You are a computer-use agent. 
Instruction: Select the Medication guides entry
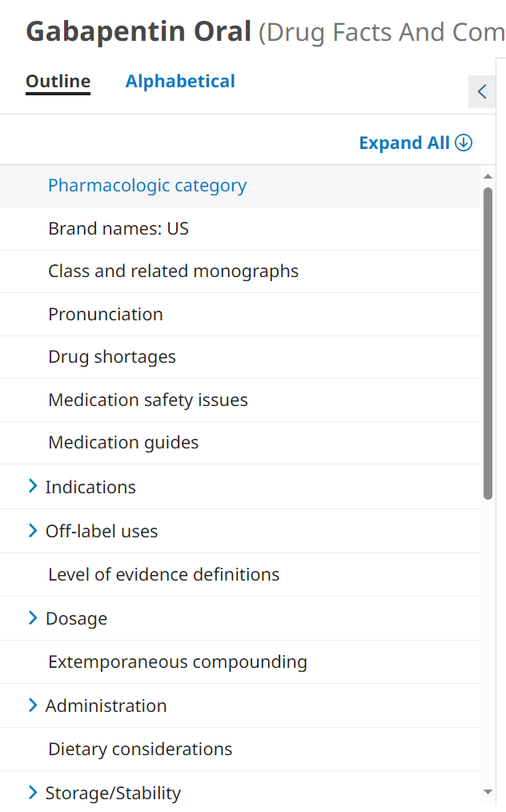pos(123,443)
